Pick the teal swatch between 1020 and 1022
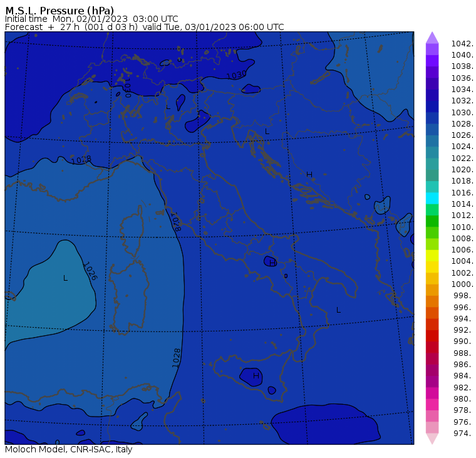 pyautogui.click(x=432, y=164)
